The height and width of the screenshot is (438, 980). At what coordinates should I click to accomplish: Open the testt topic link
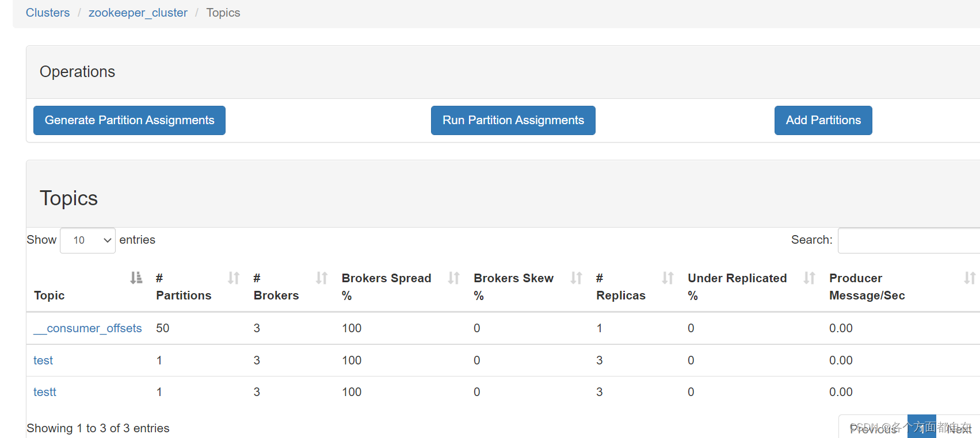45,392
